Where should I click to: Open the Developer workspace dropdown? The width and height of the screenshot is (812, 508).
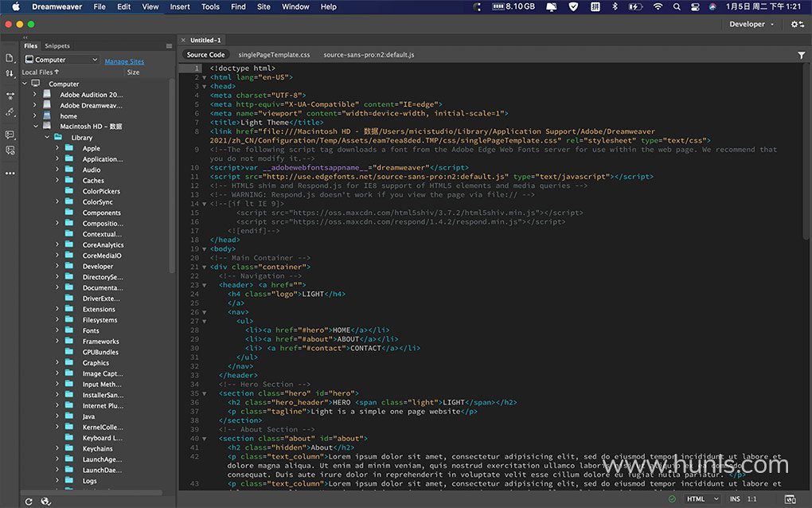(x=751, y=25)
